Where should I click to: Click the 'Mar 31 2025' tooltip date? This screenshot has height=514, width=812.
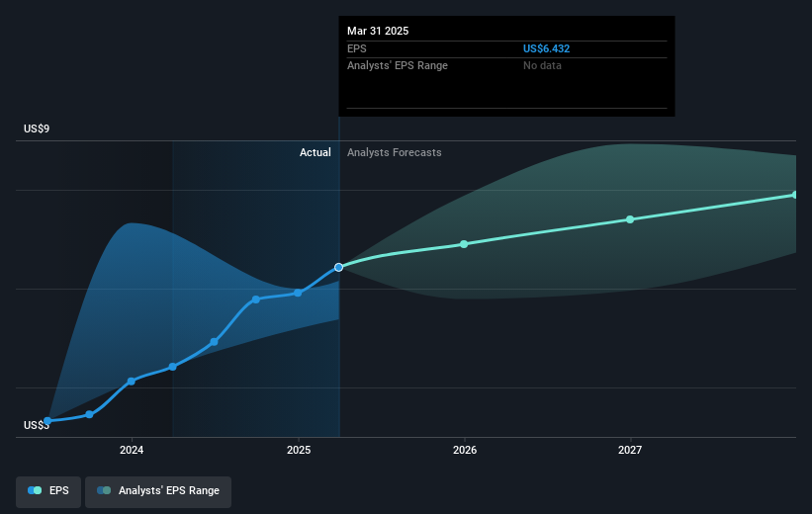(x=378, y=31)
